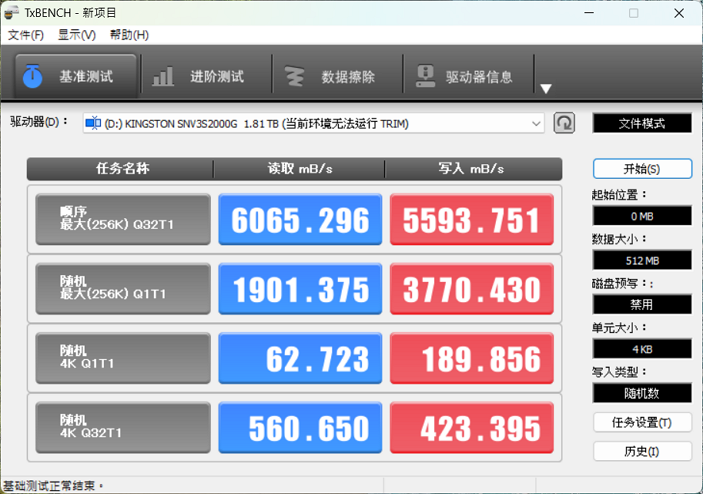Image resolution: width=703 pixels, height=494 pixels.
Task: Click the 写入 mB/s column header
Action: tap(473, 169)
